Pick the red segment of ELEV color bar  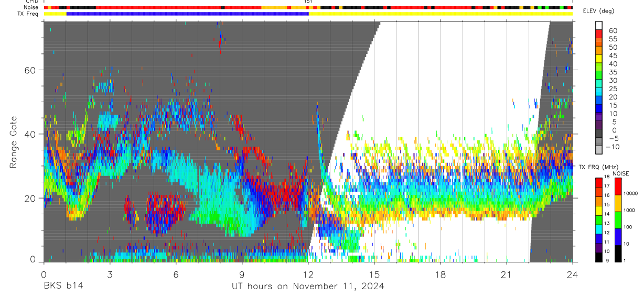click(599, 34)
